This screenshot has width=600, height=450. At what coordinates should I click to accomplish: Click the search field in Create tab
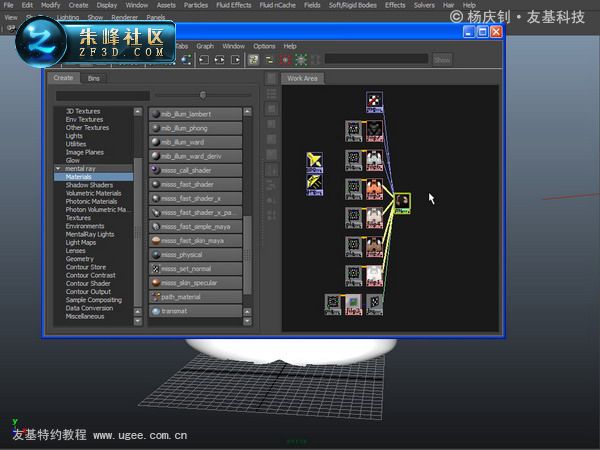click(103, 95)
